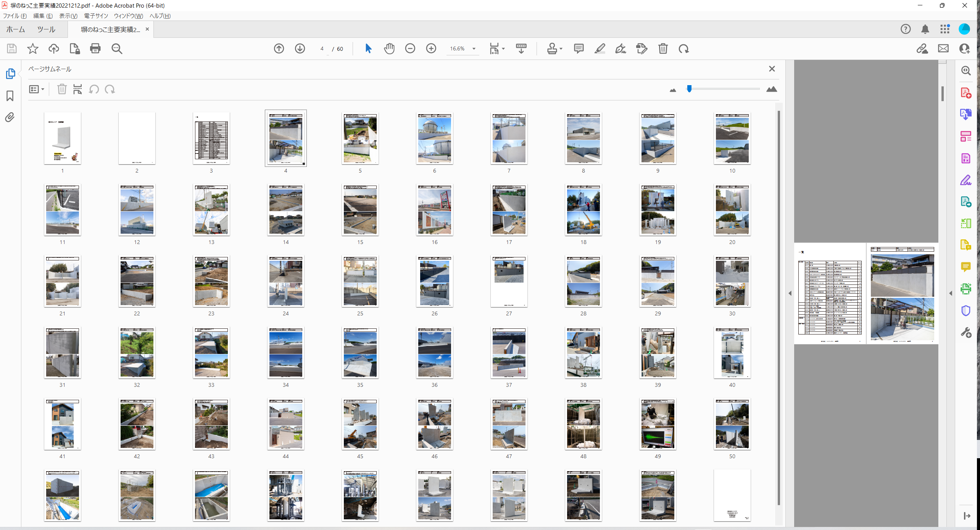Go to next page arrow
This screenshot has height=530, width=980.
[x=300, y=48]
